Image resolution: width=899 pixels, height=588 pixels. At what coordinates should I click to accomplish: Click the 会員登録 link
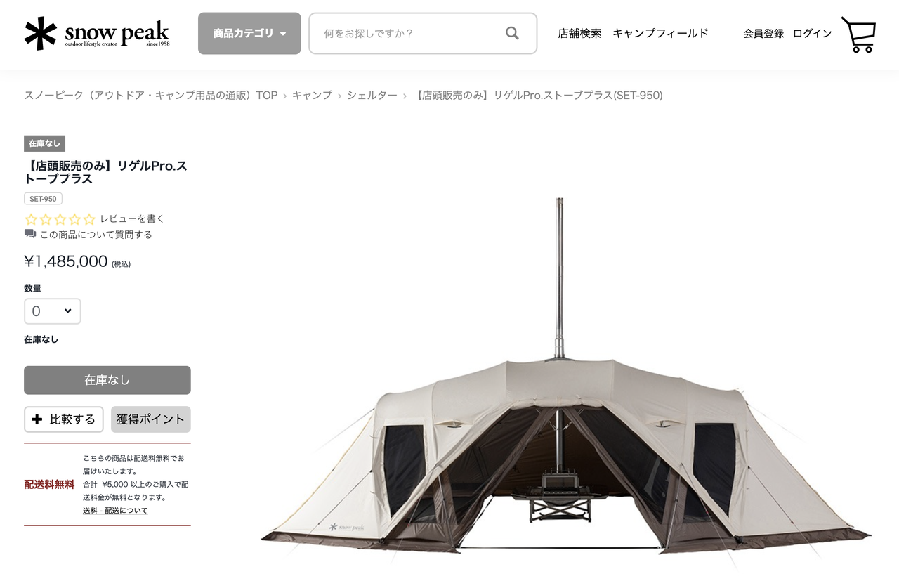pos(763,33)
